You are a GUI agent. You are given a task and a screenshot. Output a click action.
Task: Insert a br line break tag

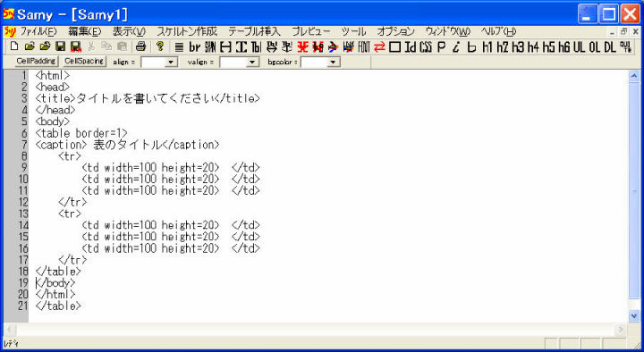click(x=195, y=46)
